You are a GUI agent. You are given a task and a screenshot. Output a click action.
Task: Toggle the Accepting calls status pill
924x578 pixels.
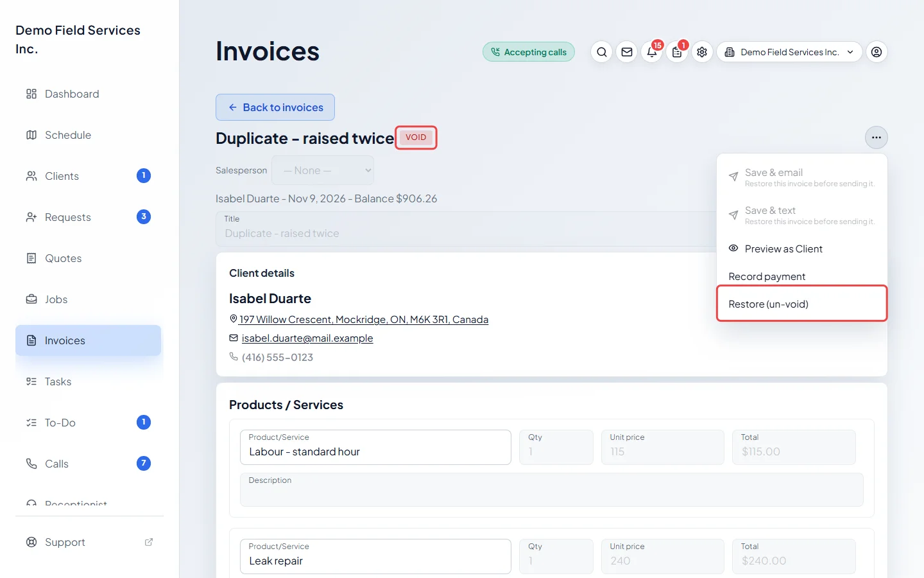(529, 52)
